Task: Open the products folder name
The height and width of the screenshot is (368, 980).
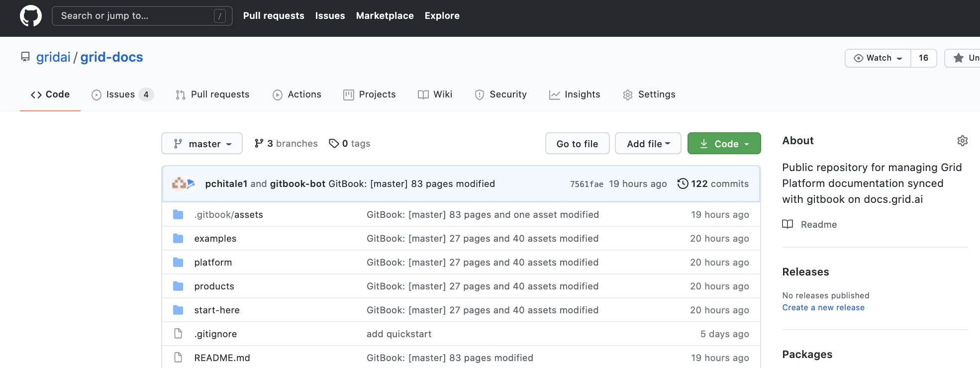Action: (x=214, y=286)
